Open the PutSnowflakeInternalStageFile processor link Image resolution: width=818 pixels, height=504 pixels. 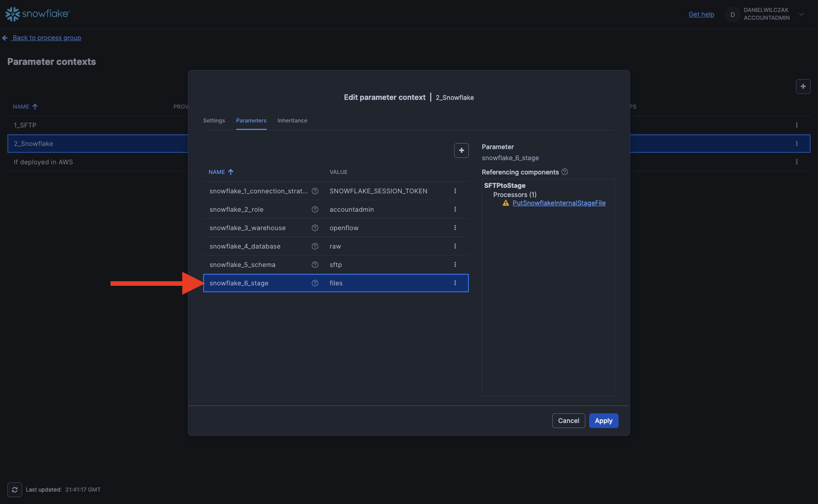pyautogui.click(x=559, y=203)
